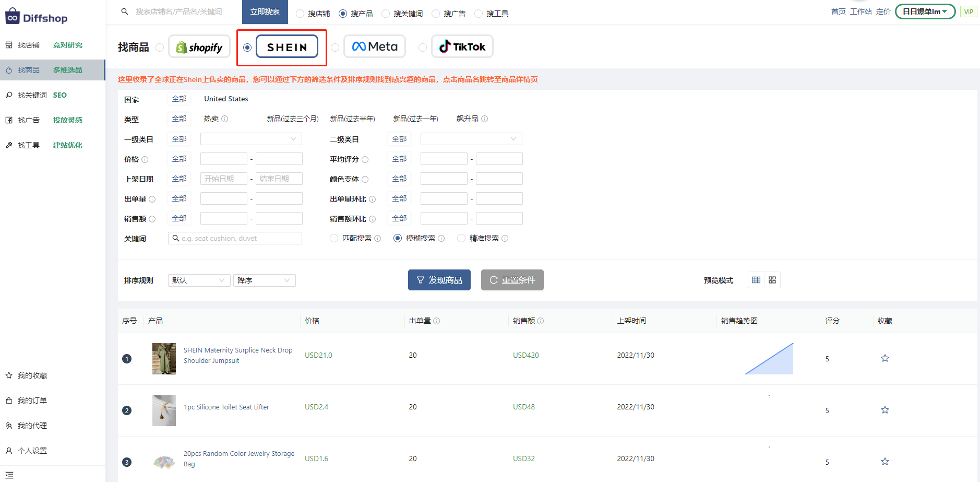The height and width of the screenshot is (482, 980).
Task: Expand the 日日爆单lm account dropdown
Action: click(x=925, y=11)
